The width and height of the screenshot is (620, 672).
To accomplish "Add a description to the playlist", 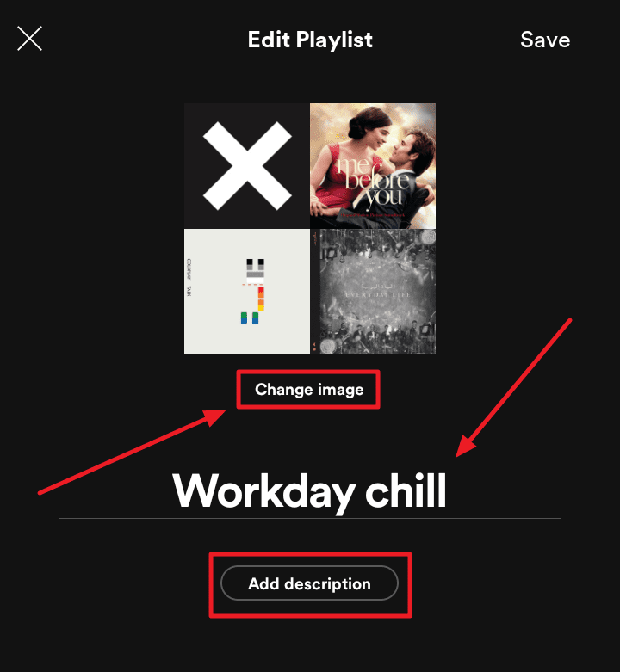I will [310, 583].
